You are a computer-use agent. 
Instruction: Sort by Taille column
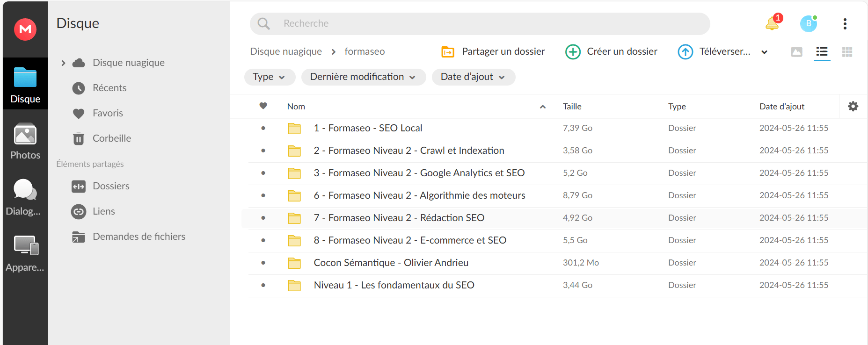[572, 107]
